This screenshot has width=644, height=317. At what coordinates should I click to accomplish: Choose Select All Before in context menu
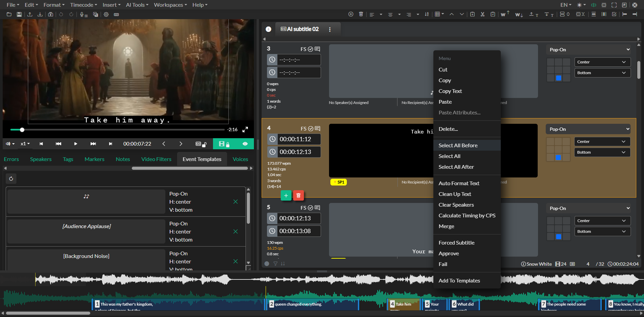pos(467,145)
